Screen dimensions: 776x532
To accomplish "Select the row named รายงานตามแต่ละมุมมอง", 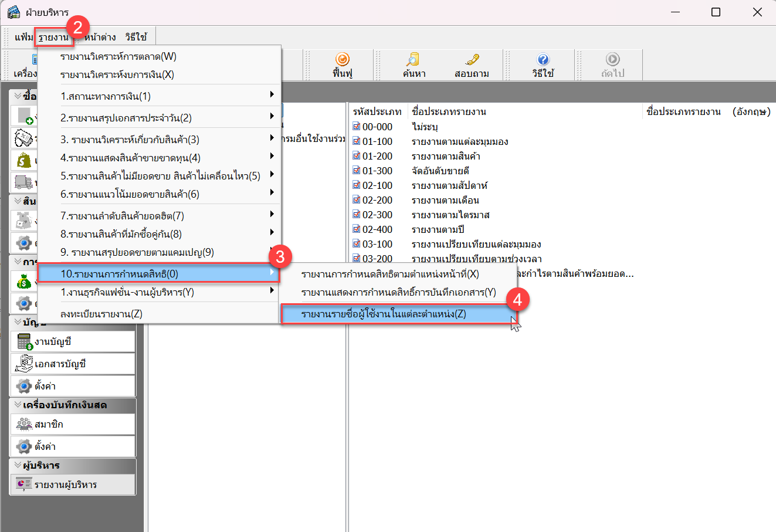I will tap(460, 141).
